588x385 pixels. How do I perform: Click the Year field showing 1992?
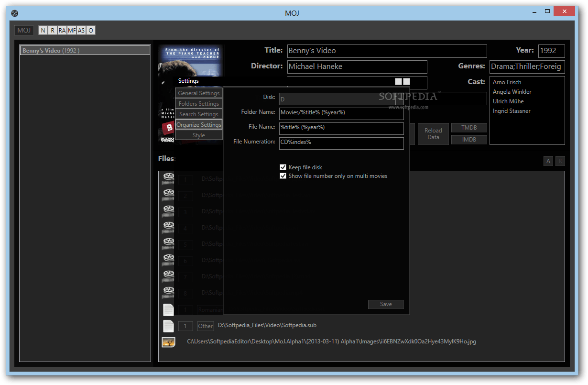(x=552, y=51)
